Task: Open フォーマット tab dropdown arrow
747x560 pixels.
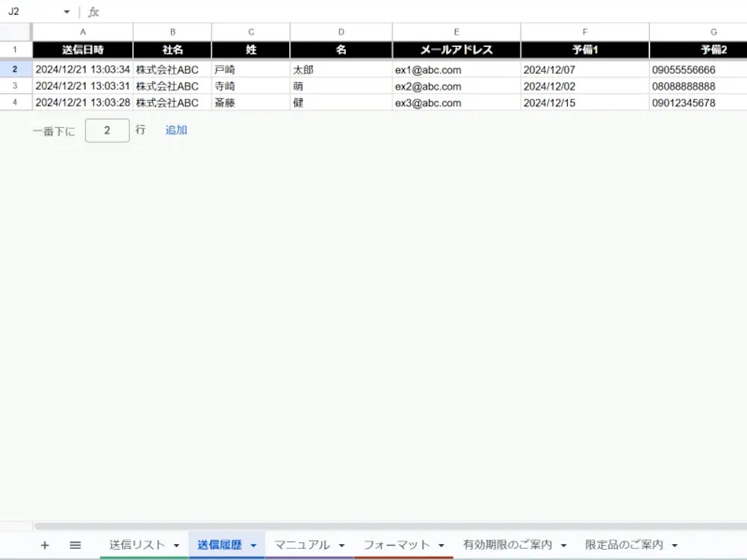Action: 441,546
